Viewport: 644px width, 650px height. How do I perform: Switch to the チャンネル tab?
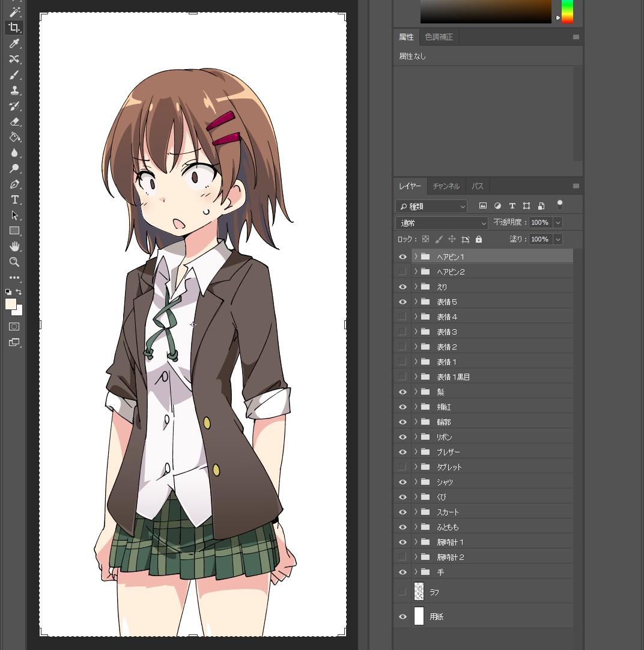click(x=446, y=186)
